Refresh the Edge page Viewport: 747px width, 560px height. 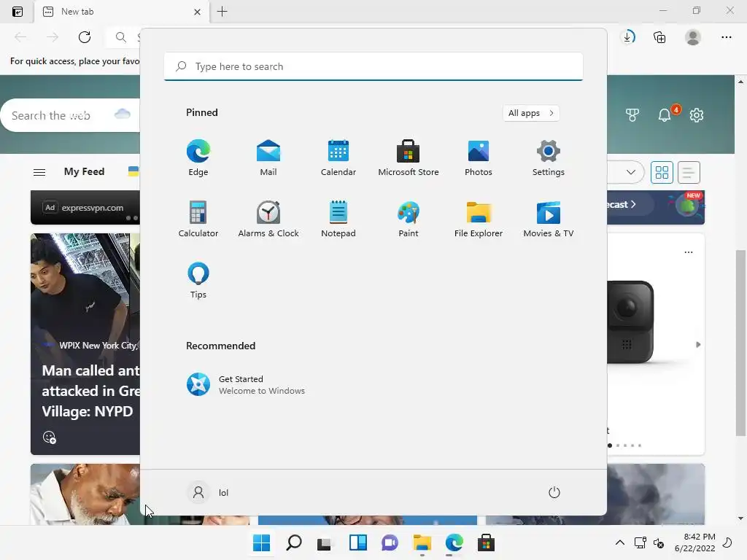pos(85,37)
